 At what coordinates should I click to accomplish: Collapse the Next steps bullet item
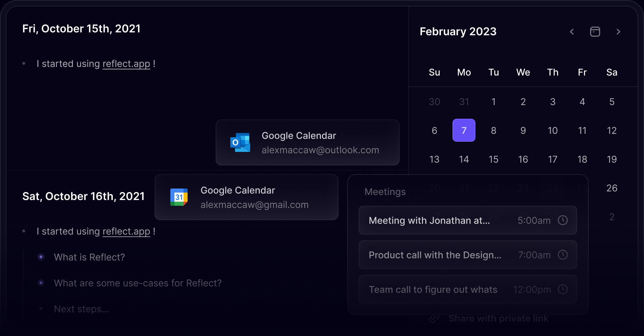[x=41, y=309]
